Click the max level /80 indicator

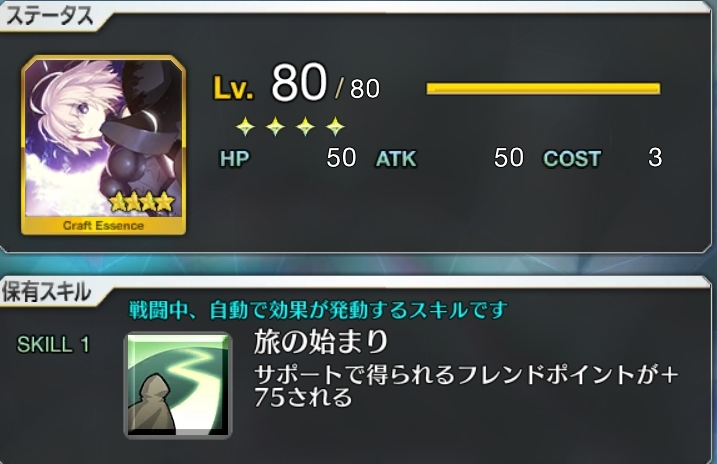click(x=357, y=89)
